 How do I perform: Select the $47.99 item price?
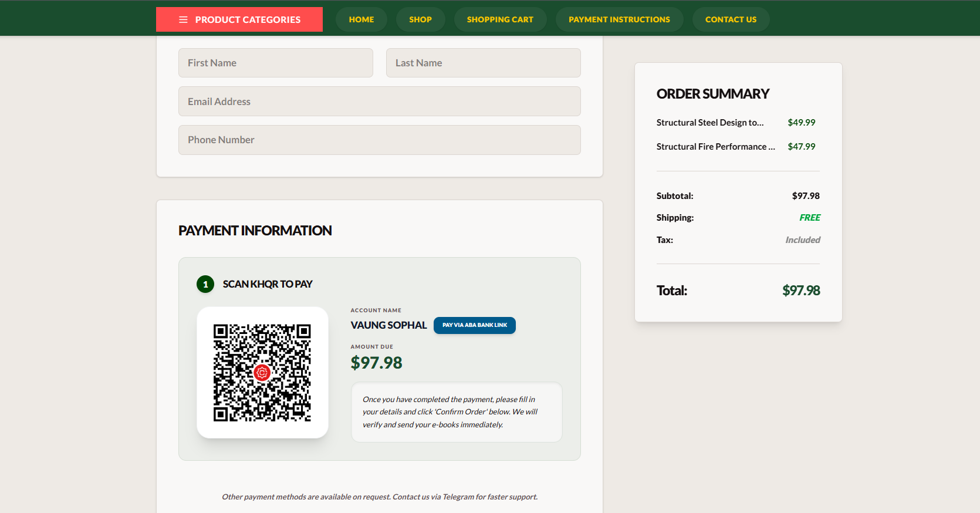802,147
